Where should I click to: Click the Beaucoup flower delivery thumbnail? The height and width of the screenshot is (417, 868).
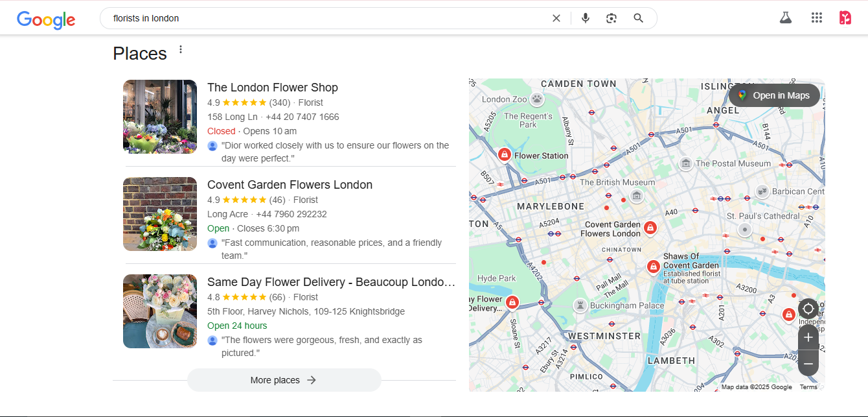[160, 311]
